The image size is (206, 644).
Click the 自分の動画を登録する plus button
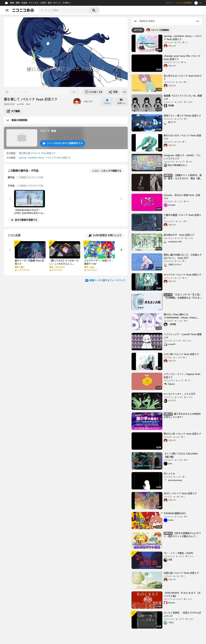(x=24, y=220)
